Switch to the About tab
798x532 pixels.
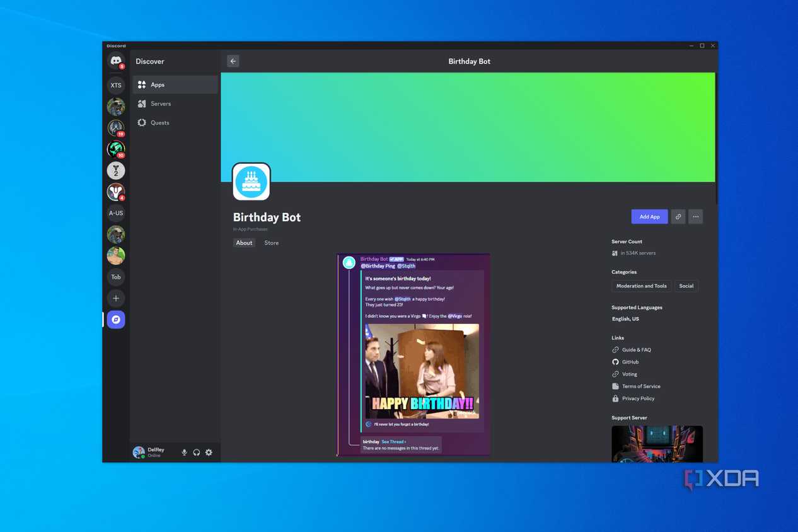coord(244,243)
